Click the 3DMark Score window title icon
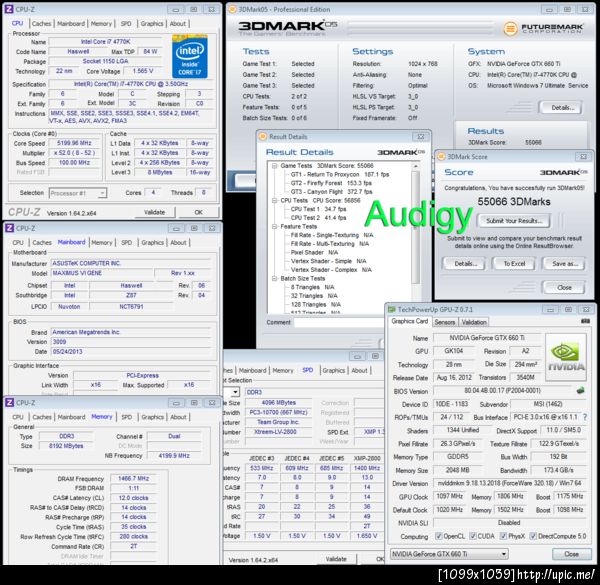 pos(441,156)
